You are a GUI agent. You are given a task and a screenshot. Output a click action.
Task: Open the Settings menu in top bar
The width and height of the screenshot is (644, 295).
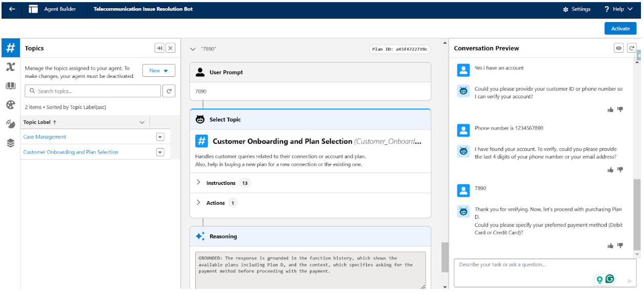[577, 9]
